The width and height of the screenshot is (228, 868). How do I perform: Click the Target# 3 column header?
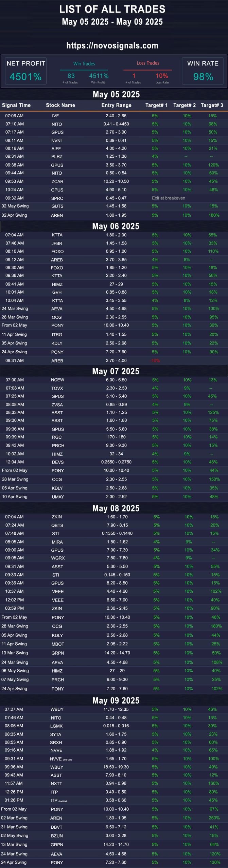coord(212,105)
